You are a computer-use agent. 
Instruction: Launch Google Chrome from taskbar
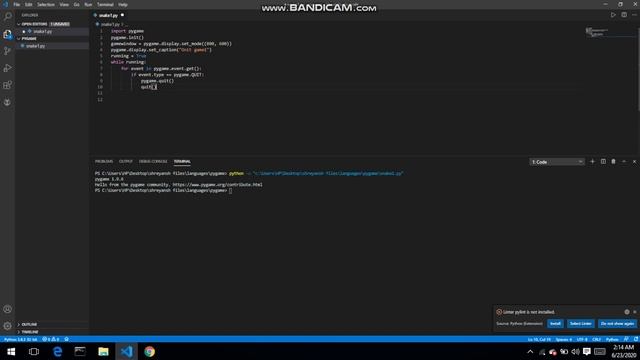[149, 351]
